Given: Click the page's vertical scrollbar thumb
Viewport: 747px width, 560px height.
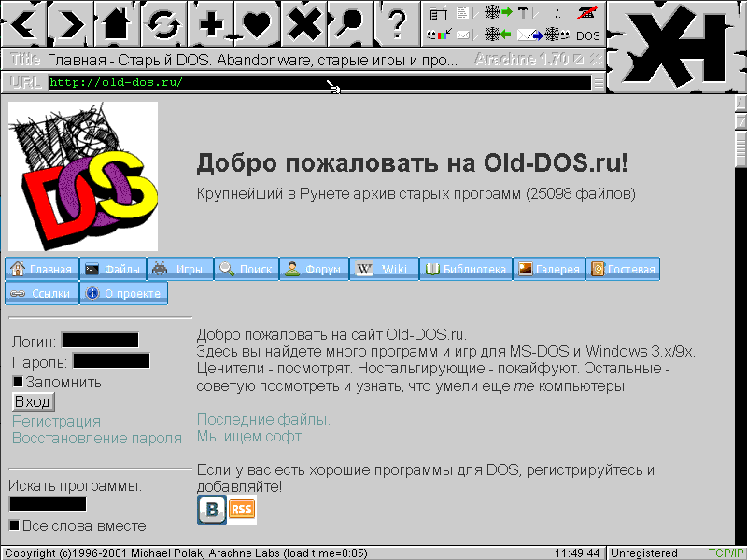Looking at the screenshot, I should (740, 147).
